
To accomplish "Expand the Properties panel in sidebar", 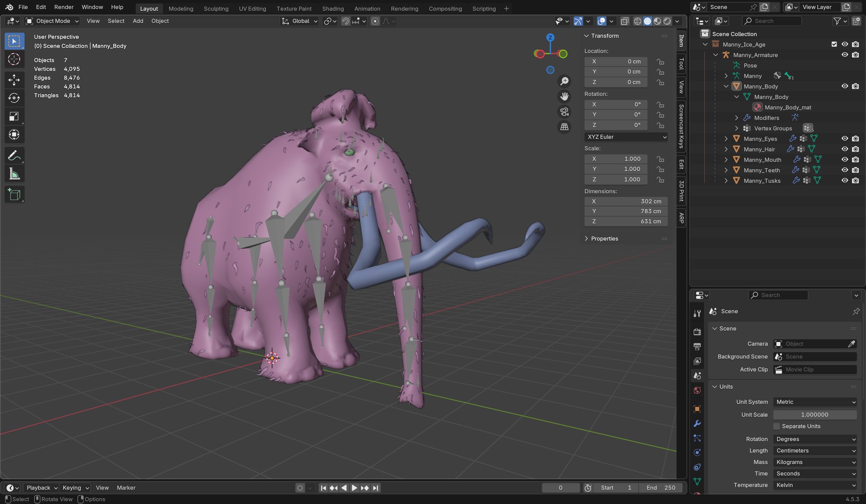I will tap(604, 238).
